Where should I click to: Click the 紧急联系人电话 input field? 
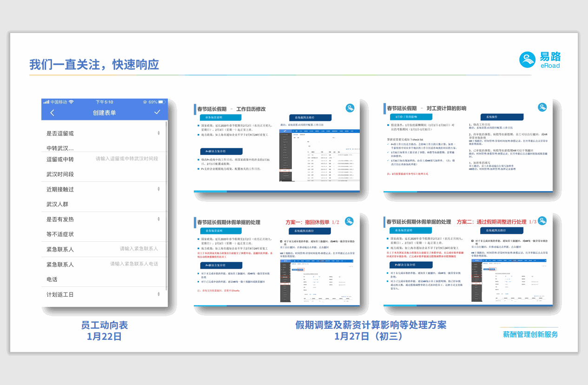134,264
